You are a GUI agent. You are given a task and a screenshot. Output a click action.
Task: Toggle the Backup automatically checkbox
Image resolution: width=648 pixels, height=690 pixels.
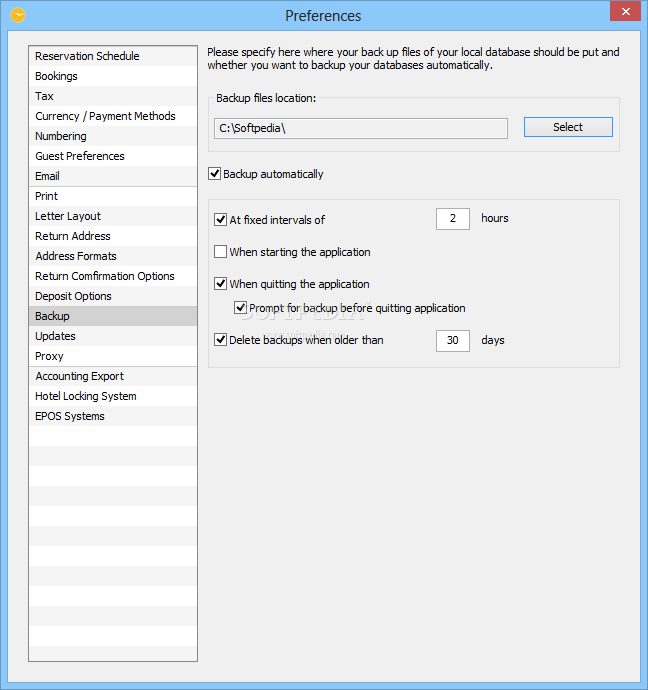tap(215, 173)
